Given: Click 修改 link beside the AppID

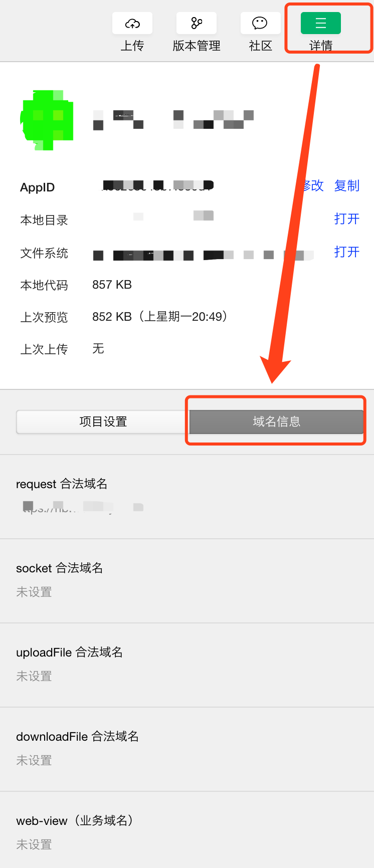Looking at the screenshot, I should (313, 185).
